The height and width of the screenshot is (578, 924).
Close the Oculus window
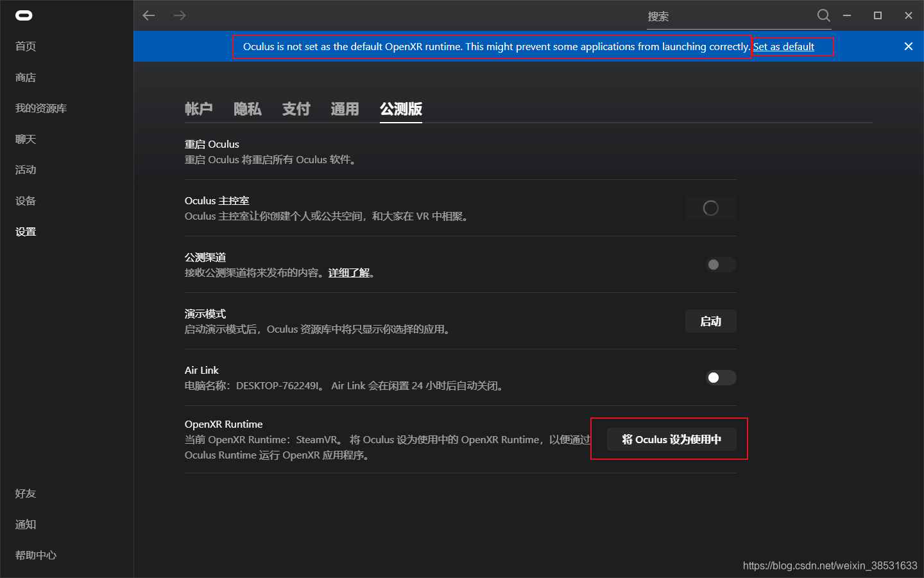[x=909, y=15]
